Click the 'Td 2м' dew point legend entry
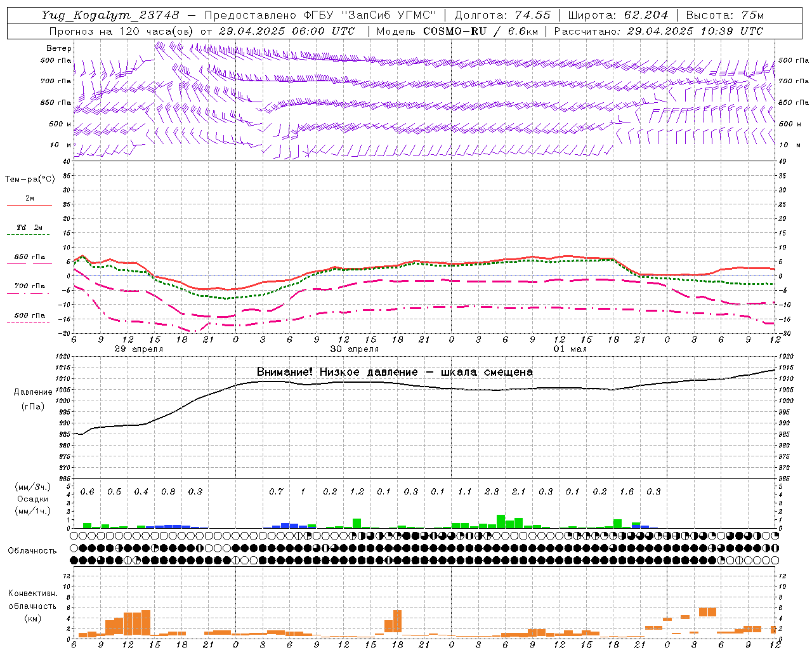This screenshot has height=650, width=812. [30, 227]
